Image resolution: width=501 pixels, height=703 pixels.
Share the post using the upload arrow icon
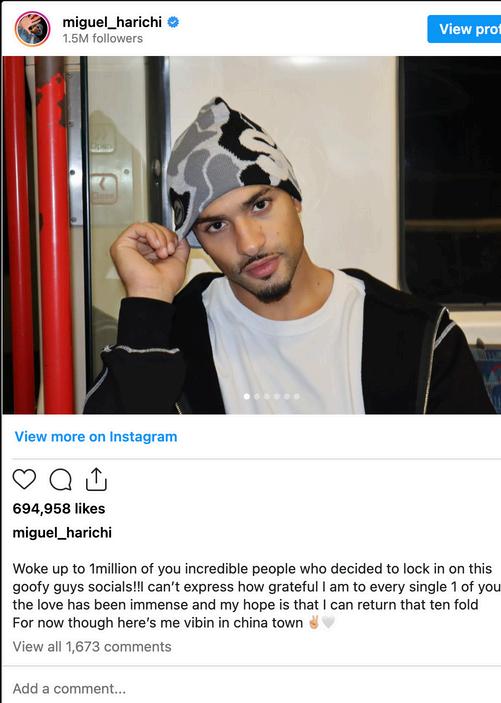[96, 479]
